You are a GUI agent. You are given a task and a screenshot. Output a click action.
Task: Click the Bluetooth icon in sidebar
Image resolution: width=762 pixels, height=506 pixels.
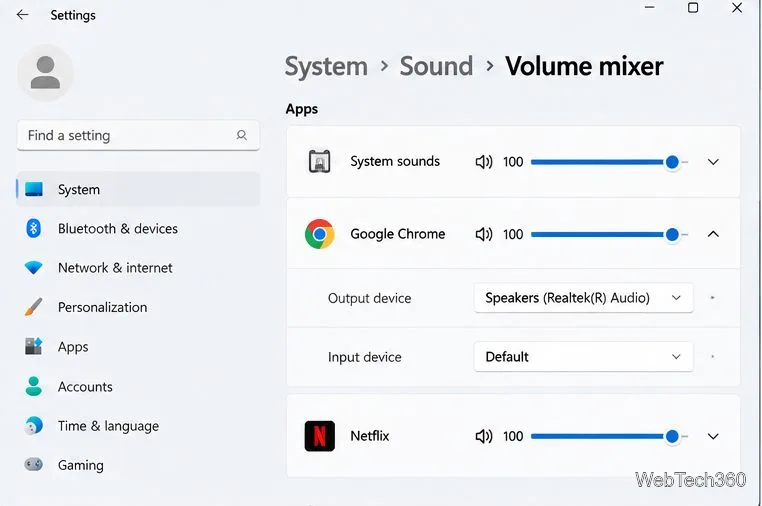pyautogui.click(x=34, y=228)
